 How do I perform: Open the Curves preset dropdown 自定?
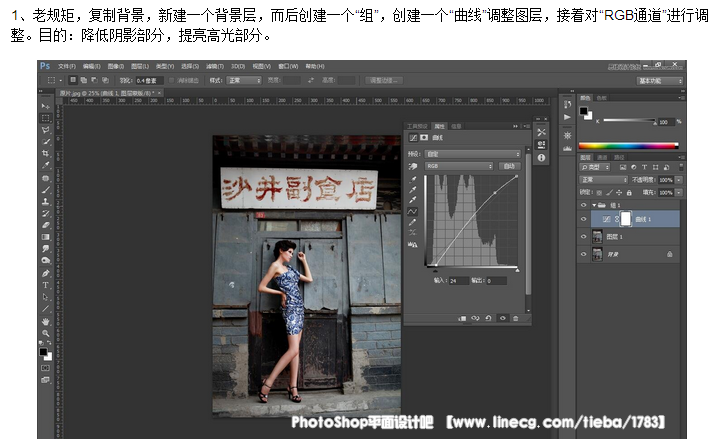pyautogui.click(x=472, y=154)
